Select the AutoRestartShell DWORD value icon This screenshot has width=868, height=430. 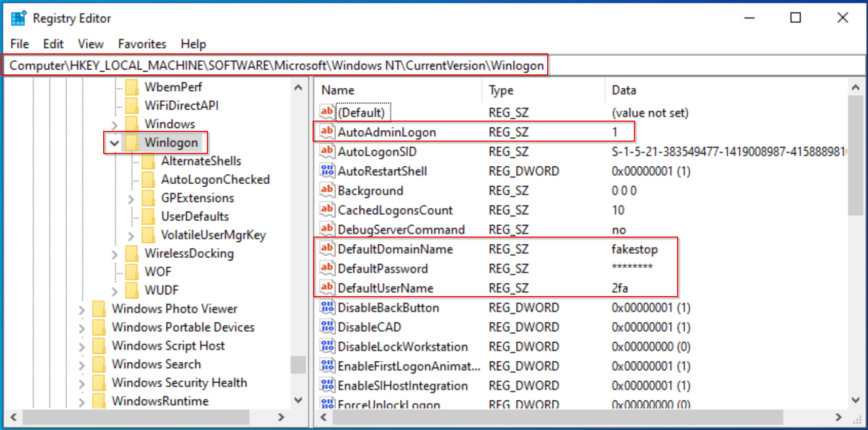pos(326,170)
